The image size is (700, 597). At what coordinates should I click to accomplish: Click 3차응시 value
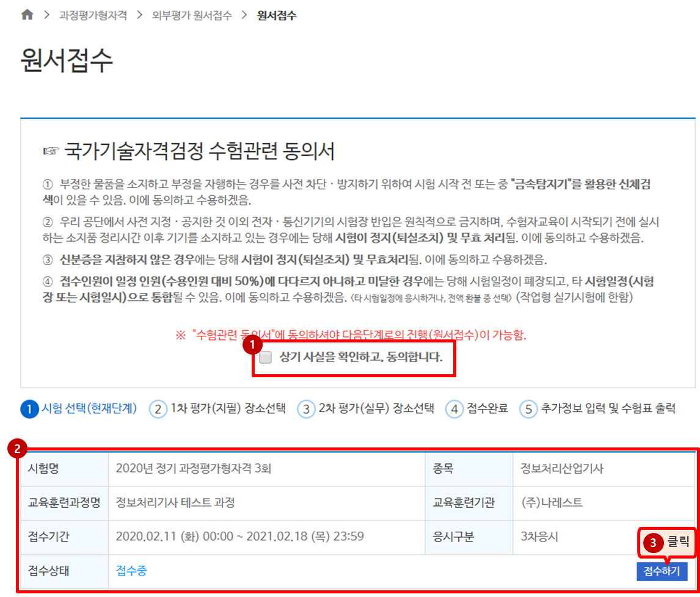coord(539,537)
